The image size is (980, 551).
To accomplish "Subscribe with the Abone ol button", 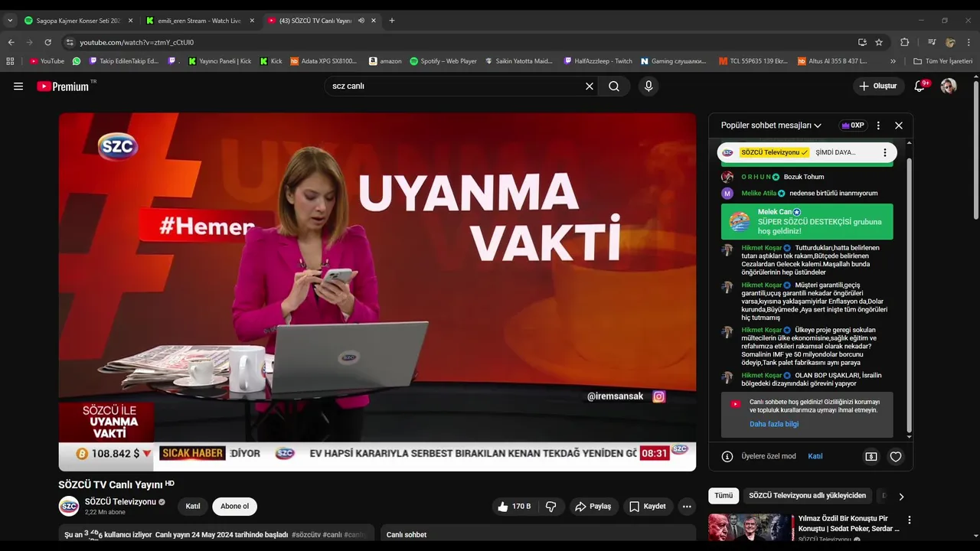I will click(x=234, y=507).
